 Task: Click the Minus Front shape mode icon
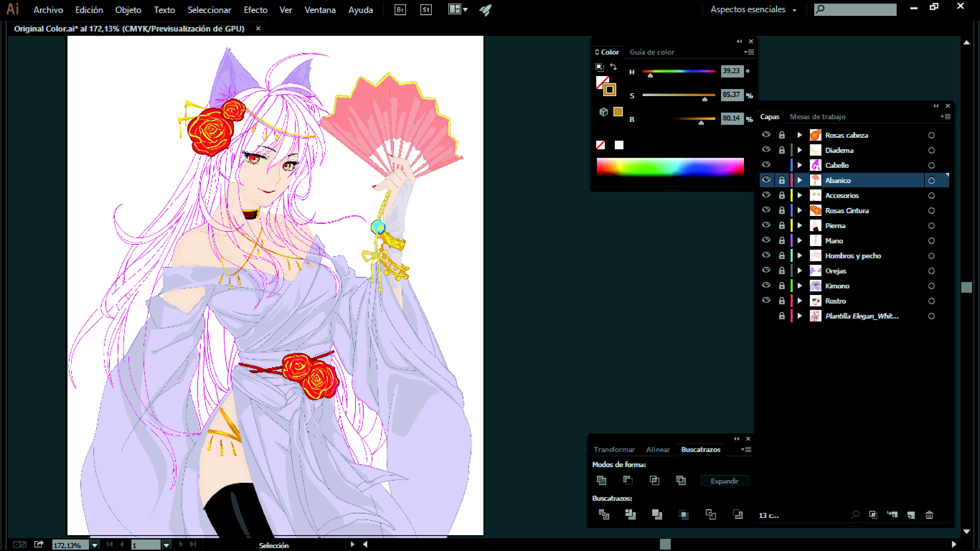[628, 481]
